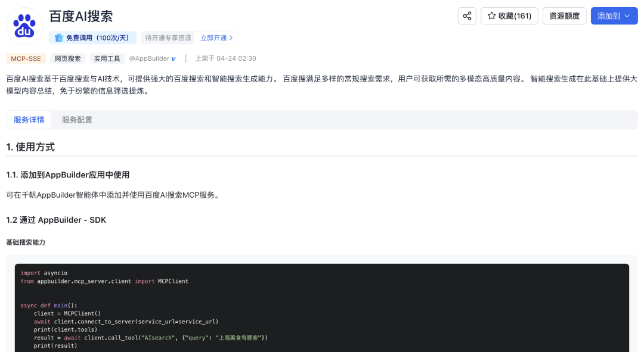Screen dimensions: 644x352
Task: Click the gift icon beside 免费调用
Action: pyautogui.click(x=58, y=38)
